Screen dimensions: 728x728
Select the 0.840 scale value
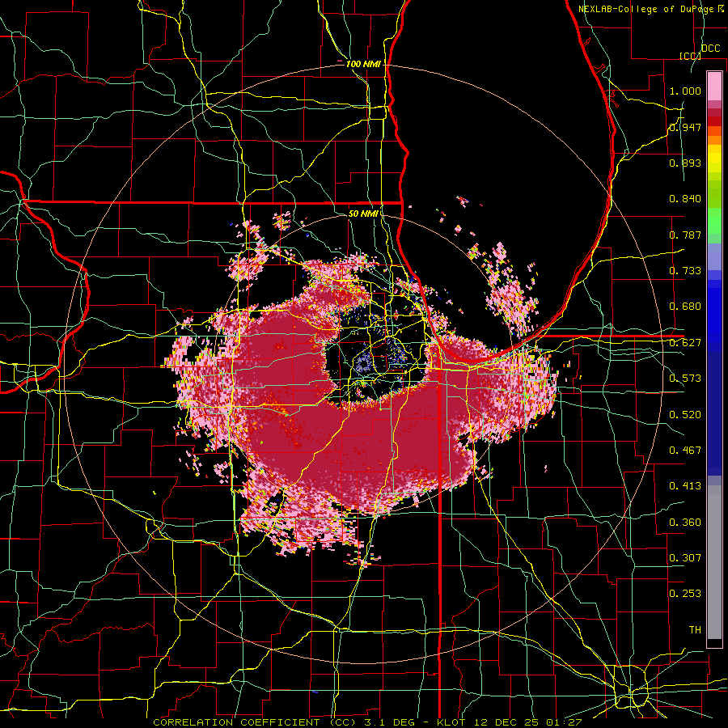[685, 199]
